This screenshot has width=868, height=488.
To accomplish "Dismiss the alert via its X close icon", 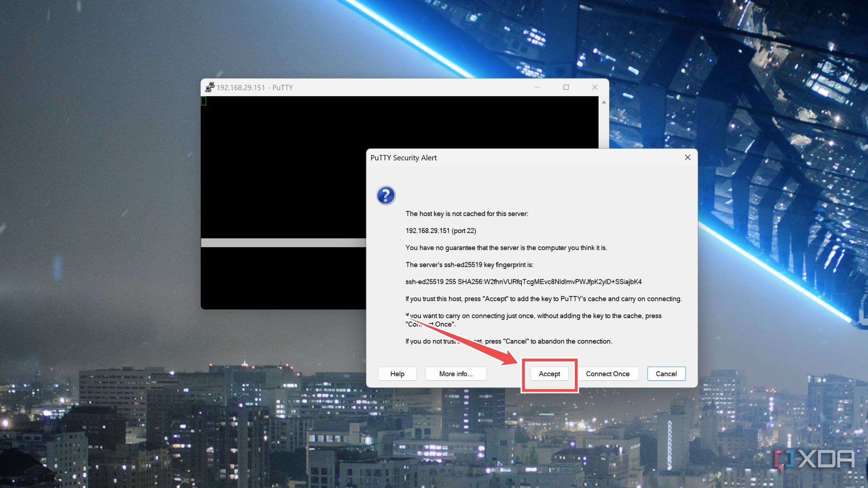I will 687,158.
